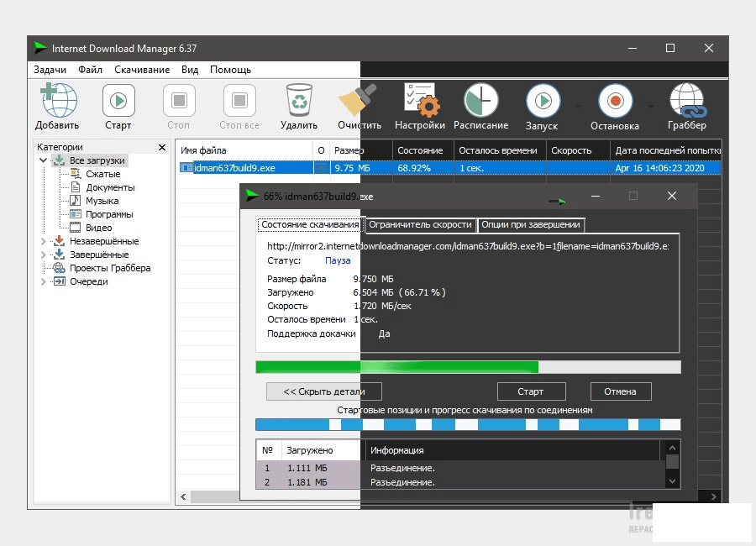Sort by Состояние column header
Screen dimensions: 756x546
(423, 150)
